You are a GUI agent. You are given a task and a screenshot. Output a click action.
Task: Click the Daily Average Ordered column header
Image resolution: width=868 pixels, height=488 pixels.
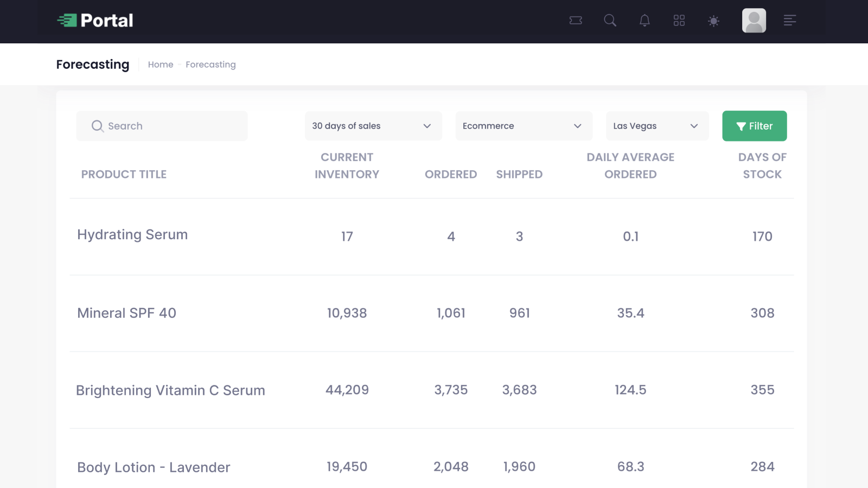[630, 165]
